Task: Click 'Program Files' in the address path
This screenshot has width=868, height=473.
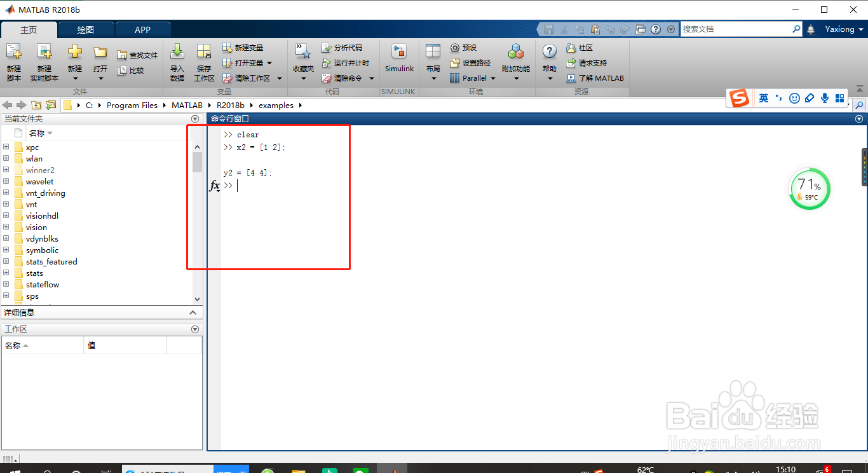Action: [132, 106]
